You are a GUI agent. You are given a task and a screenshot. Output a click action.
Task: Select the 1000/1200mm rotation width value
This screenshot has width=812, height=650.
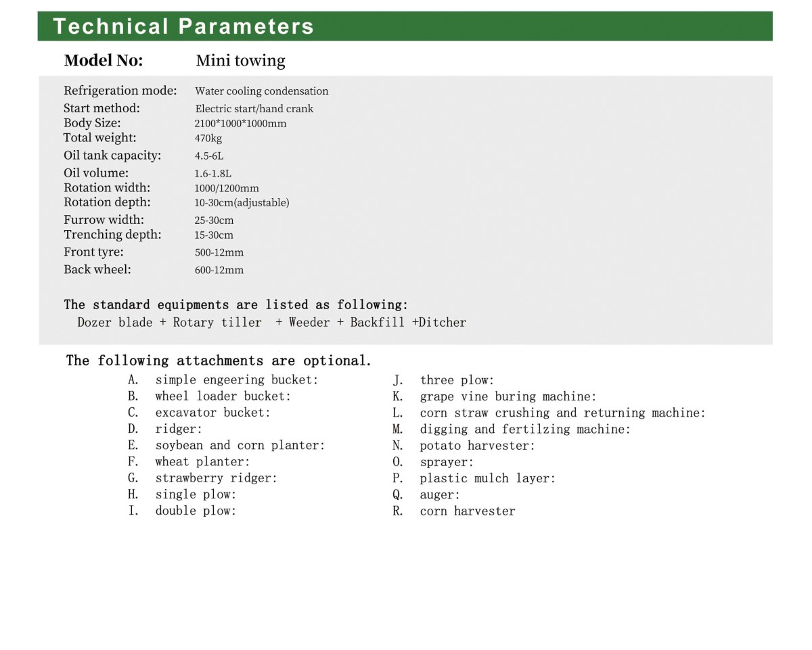click(227, 189)
